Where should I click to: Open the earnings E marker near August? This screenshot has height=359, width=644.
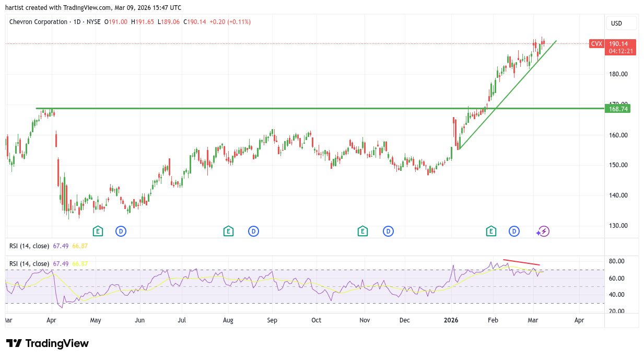pyautogui.click(x=228, y=231)
